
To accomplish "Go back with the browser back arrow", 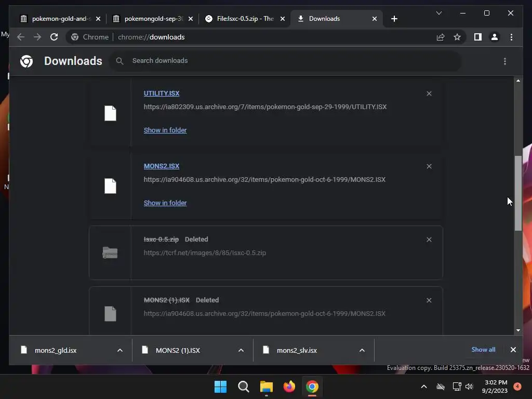I will (21, 37).
